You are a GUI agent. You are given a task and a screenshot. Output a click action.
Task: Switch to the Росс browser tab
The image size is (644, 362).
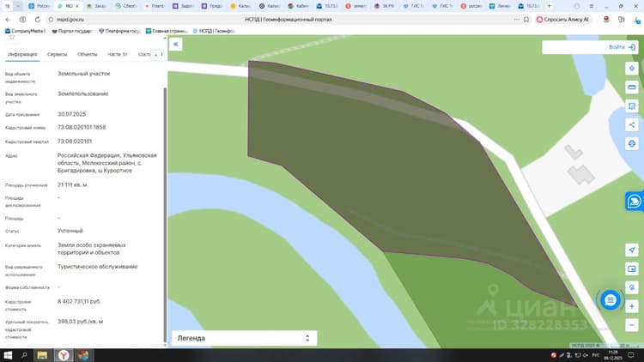(39, 6)
